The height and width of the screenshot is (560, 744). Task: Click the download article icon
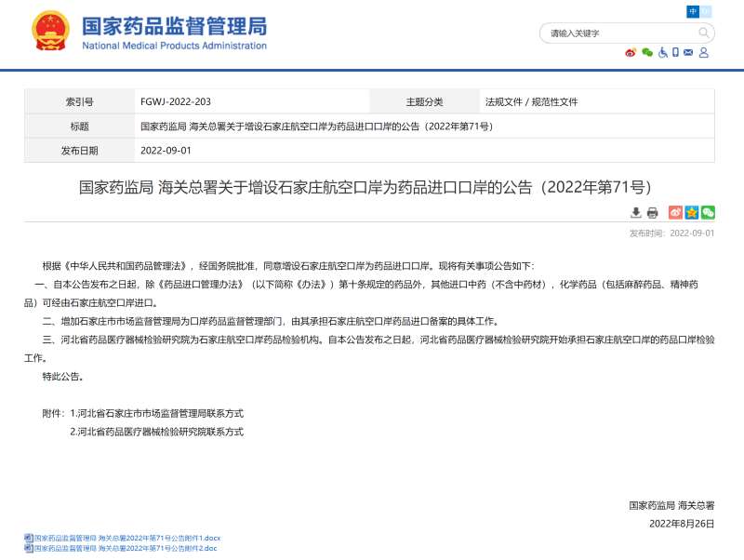pyautogui.click(x=636, y=213)
